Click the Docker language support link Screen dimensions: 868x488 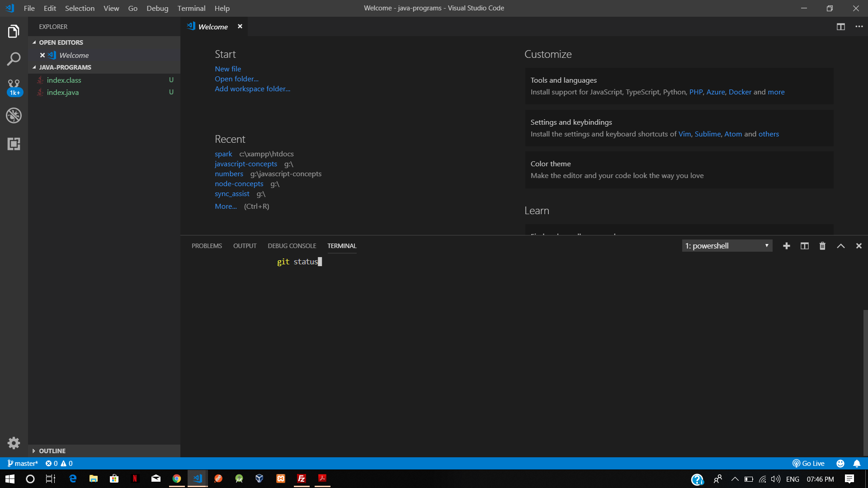740,92
